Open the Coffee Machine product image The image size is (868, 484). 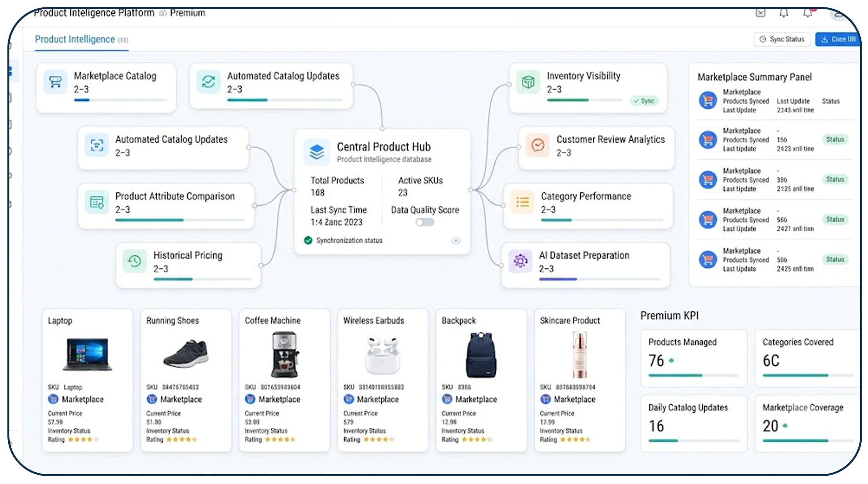coord(285,354)
